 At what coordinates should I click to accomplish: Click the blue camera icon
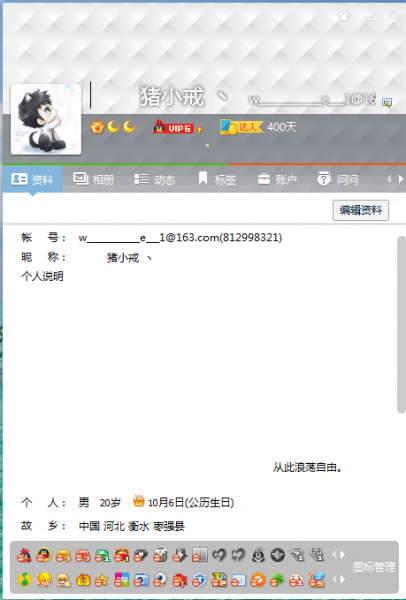click(141, 580)
